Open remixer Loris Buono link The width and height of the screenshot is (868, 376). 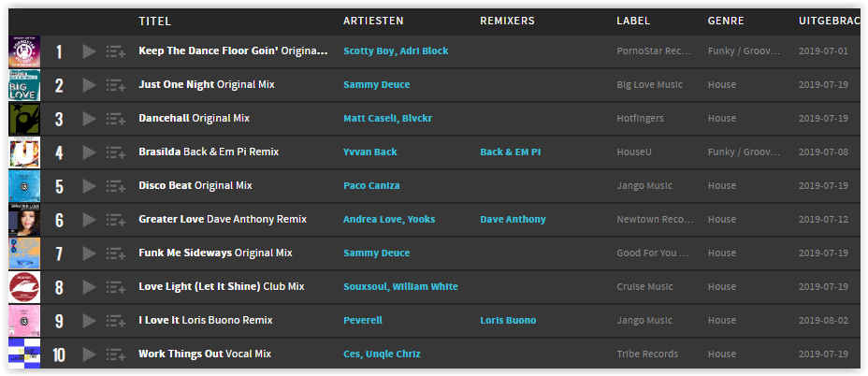coord(508,320)
